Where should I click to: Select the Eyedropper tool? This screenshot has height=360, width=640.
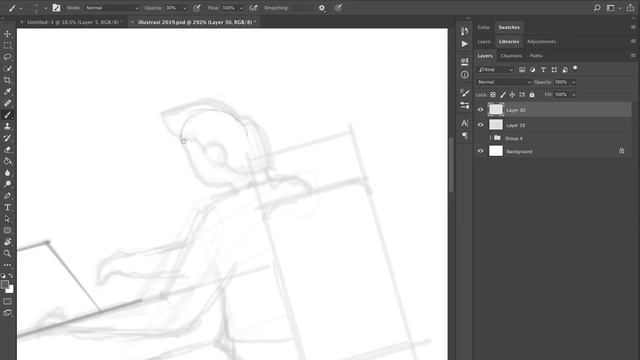click(x=7, y=91)
